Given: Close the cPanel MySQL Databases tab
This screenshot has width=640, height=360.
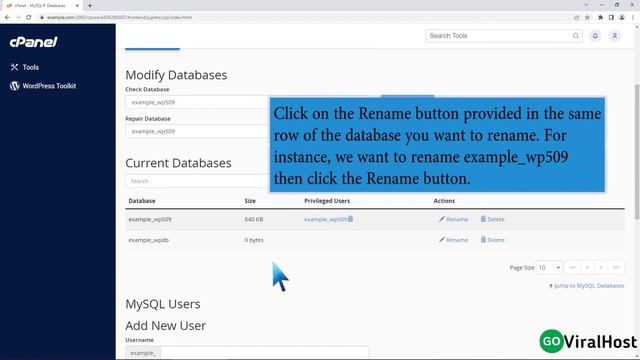Looking at the screenshot, I should pos(77,6).
